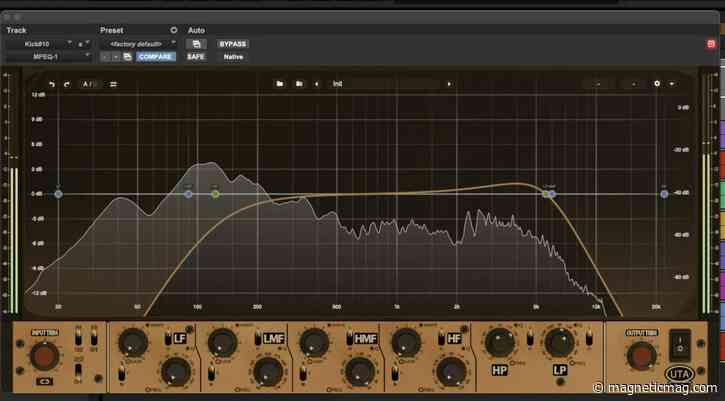This screenshot has width=725, height=401.
Task: Select the next preset plus button
Action: pos(116,56)
